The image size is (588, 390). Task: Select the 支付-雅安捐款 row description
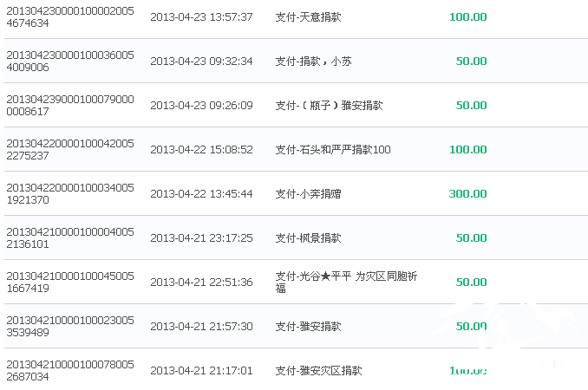click(x=308, y=327)
